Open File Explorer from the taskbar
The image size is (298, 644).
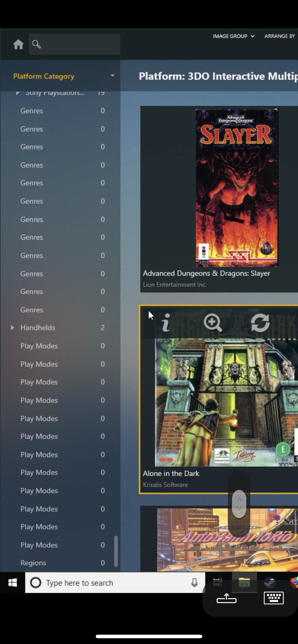[244, 582]
